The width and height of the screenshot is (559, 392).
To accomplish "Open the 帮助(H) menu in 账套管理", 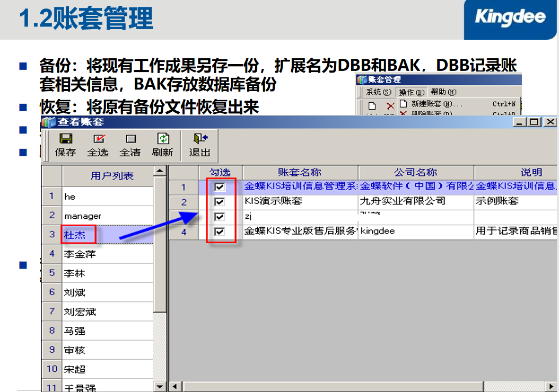I will pos(443,92).
